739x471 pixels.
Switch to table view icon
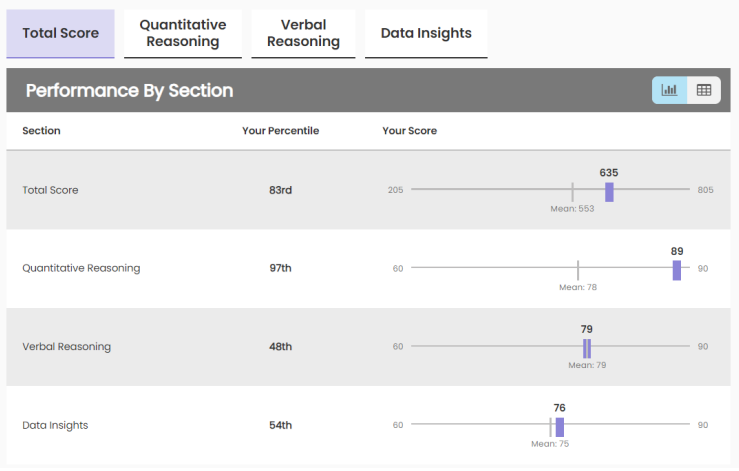(x=704, y=90)
